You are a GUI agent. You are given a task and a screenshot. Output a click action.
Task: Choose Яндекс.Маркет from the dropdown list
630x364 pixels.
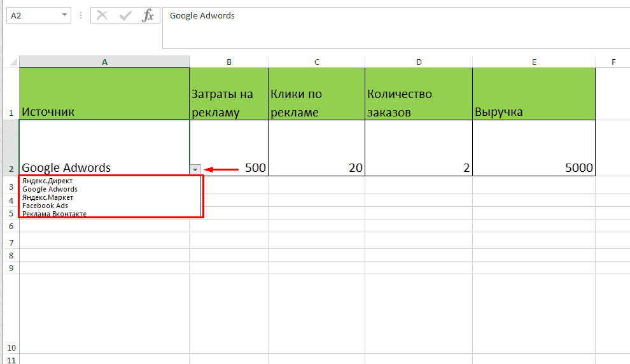48,197
